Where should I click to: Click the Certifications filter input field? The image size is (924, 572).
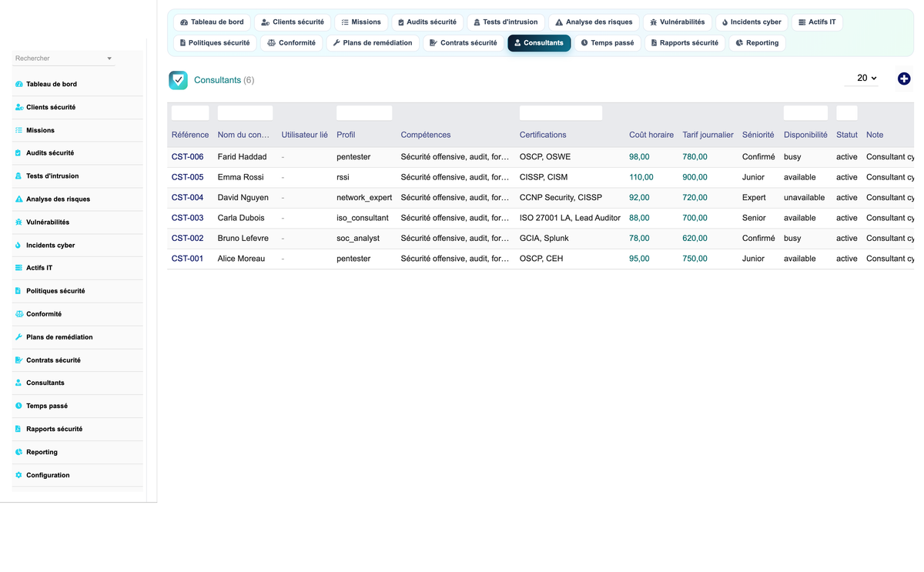561,113
